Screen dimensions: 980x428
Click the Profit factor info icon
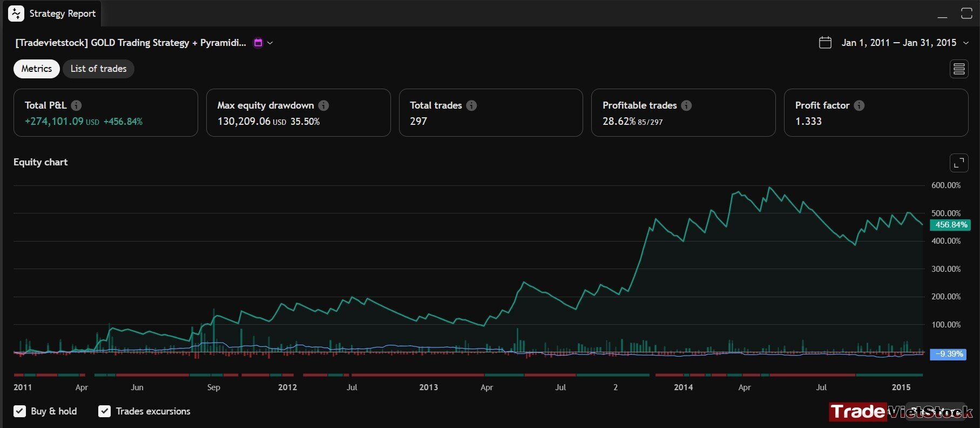point(859,105)
